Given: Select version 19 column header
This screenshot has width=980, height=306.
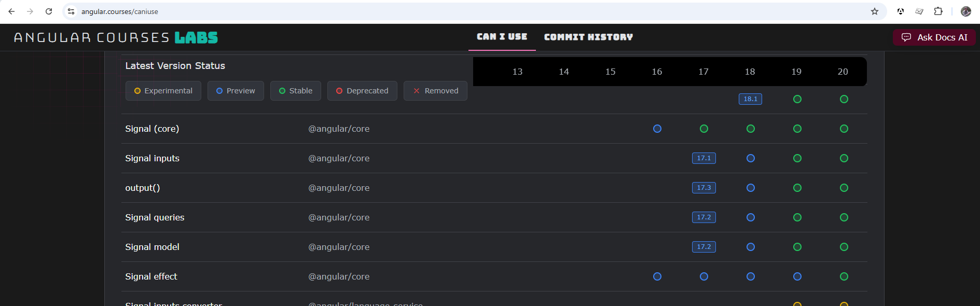Looking at the screenshot, I should pos(796,72).
